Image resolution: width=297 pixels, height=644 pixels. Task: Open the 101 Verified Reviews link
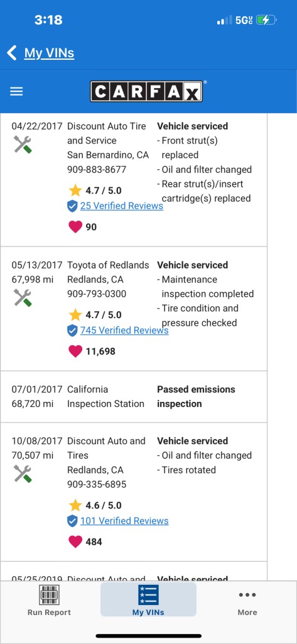point(124,521)
